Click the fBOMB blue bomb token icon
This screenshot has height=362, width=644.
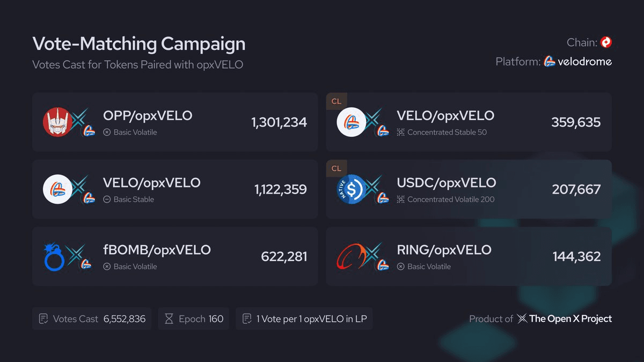[54, 256]
